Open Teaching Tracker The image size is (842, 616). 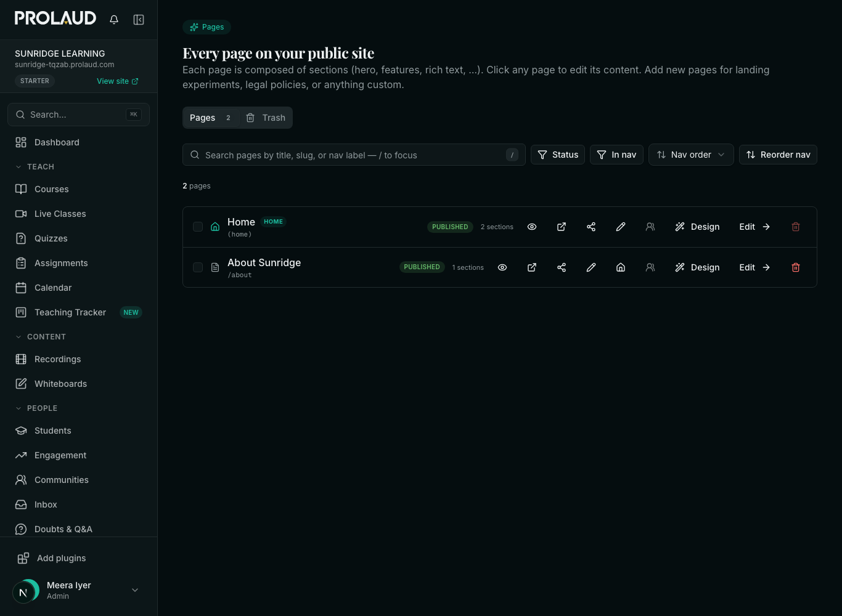pyautogui.click(x=78, y=312)
